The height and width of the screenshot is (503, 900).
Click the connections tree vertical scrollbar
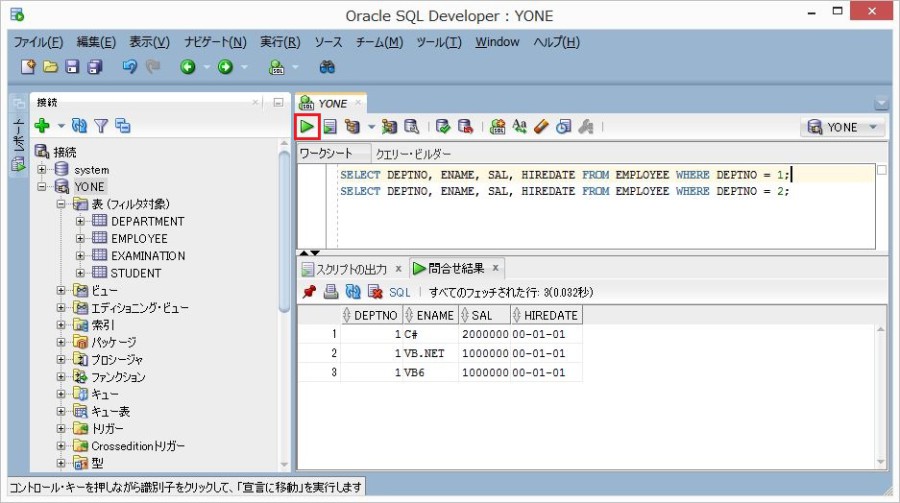point(284,231)
